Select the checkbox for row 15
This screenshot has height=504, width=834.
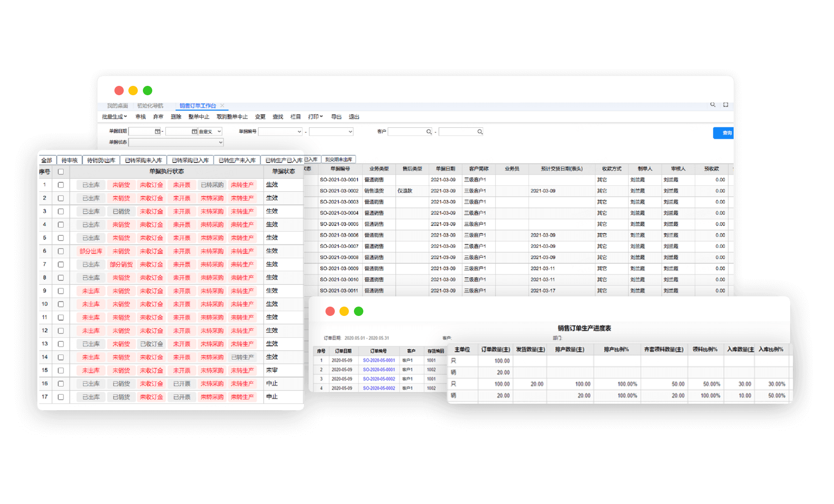coord(61,371)
